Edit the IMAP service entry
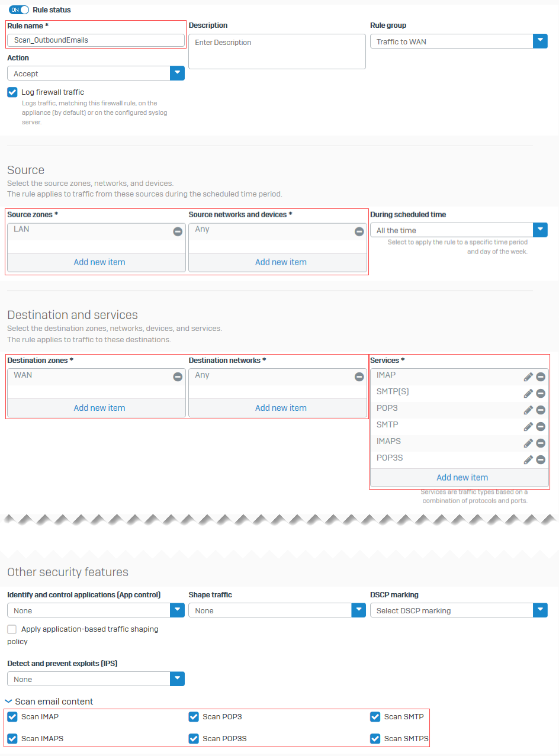 coord(529,376)
